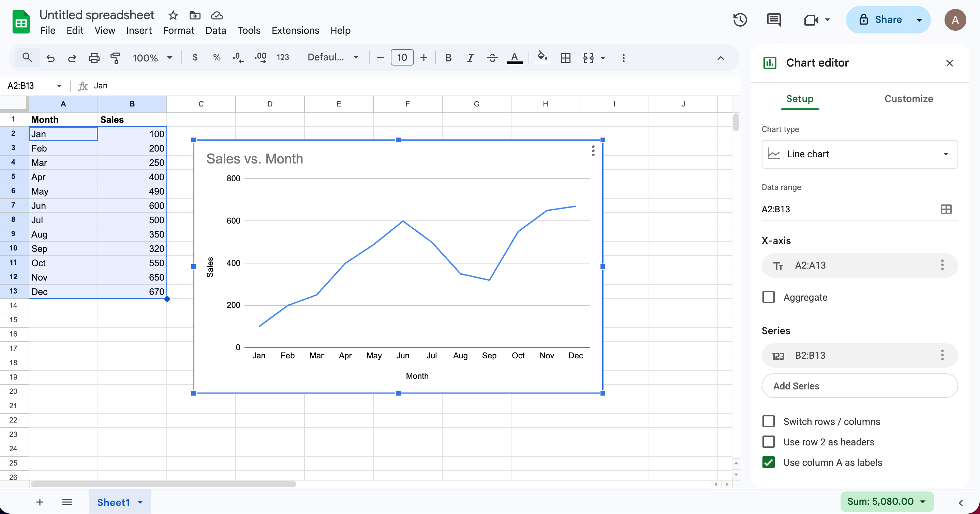Open the fill color picker
The image size is (980, 514).
pos(542,57)
